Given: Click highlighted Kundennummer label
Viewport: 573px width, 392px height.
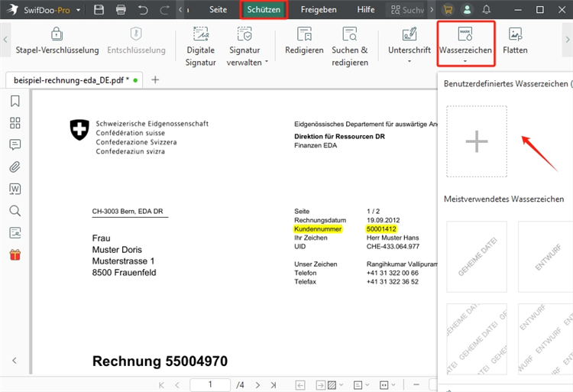Looking at the screenshot, I should 318,229.
